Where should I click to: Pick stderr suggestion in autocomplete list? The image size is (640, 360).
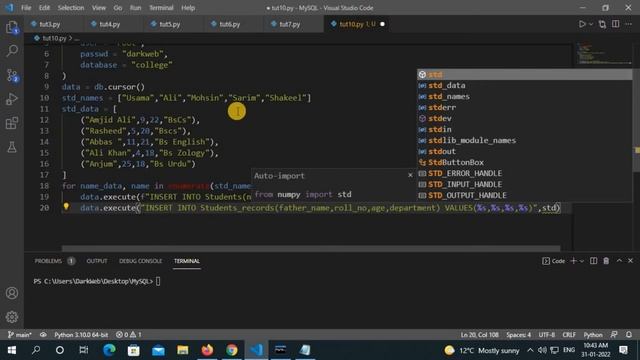524,108
